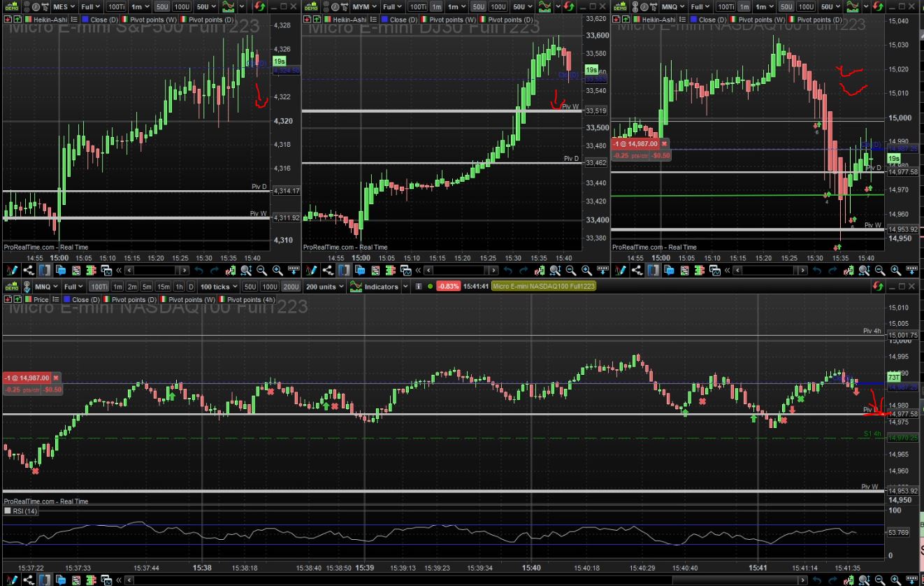Open the 50U units dropdown in MES chart
The height and width of the screenshot is (586, 924).
point(205,6)
